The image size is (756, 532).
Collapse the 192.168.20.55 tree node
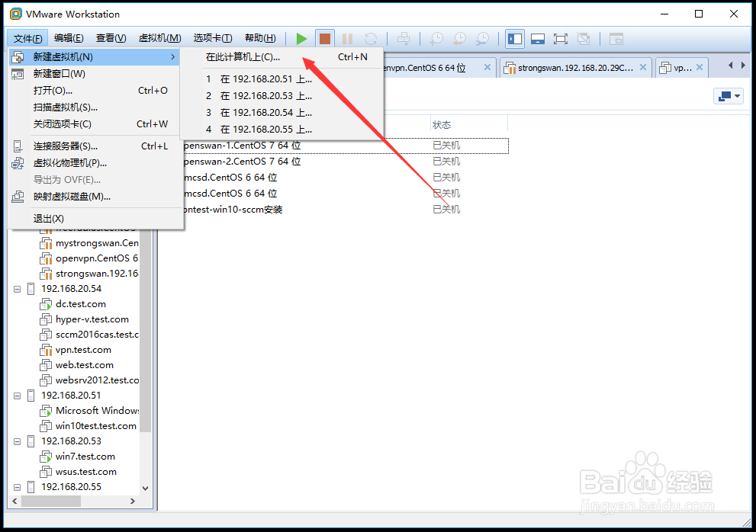point(18,487)
